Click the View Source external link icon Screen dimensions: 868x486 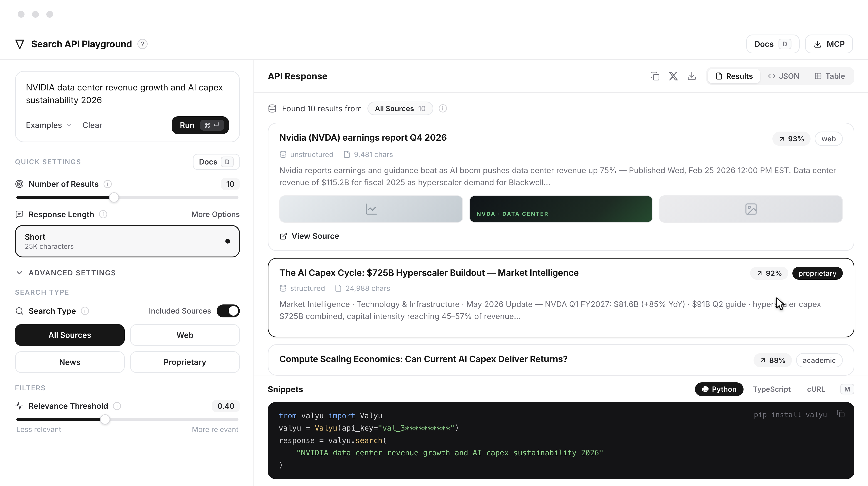(x=283, y=236)
